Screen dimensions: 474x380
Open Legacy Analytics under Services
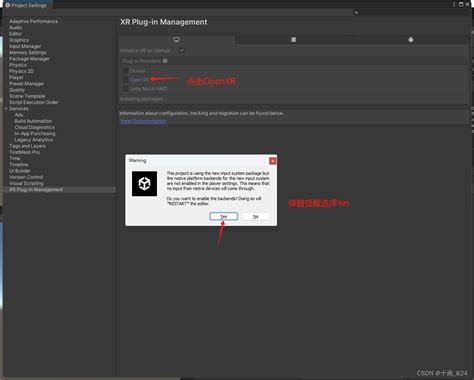click(x=34, y=140)
